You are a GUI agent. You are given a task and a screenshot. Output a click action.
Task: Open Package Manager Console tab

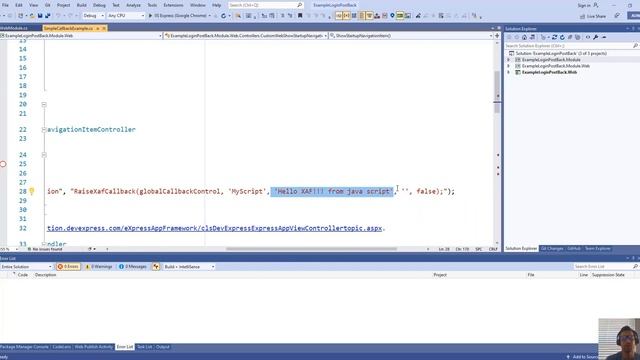click(x=24, y=347)
